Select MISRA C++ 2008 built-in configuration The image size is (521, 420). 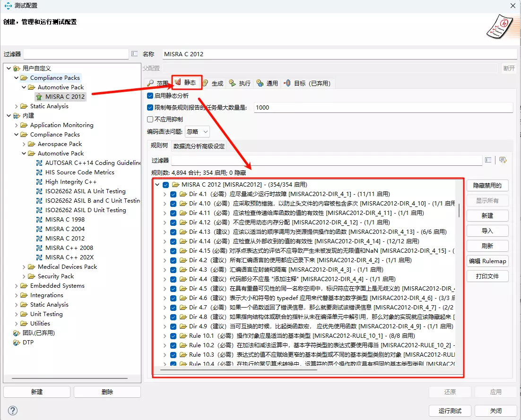pyautogui.click(x=69, y=248)
